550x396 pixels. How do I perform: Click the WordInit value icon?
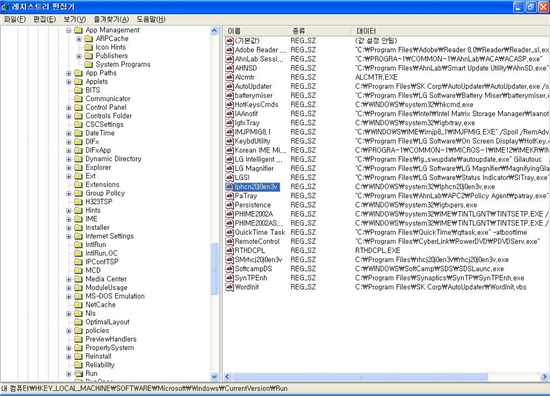[x=229, y=287]
